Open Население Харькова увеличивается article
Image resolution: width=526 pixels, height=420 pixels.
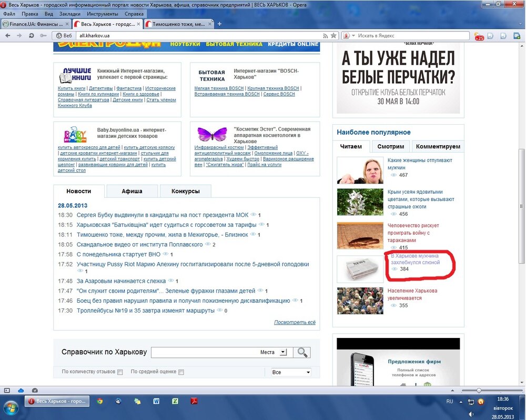pos(412,294)
